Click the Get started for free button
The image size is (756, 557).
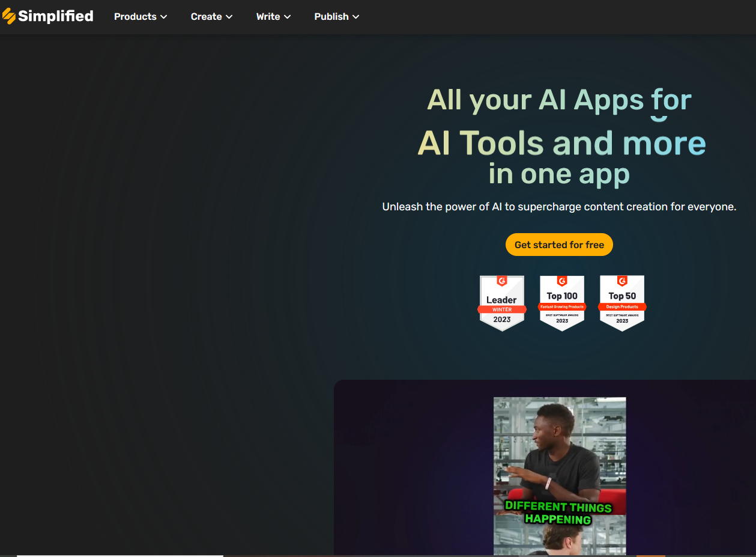(x=559, y=245)
